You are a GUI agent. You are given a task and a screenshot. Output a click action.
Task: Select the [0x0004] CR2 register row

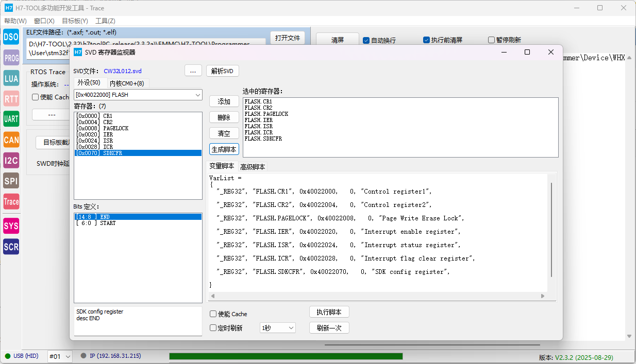tap(138, 122)
